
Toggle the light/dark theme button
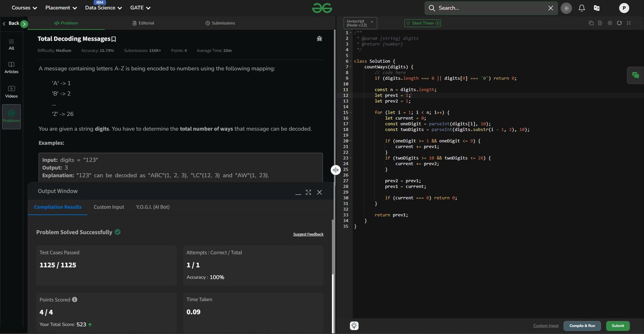click(567, 8)
